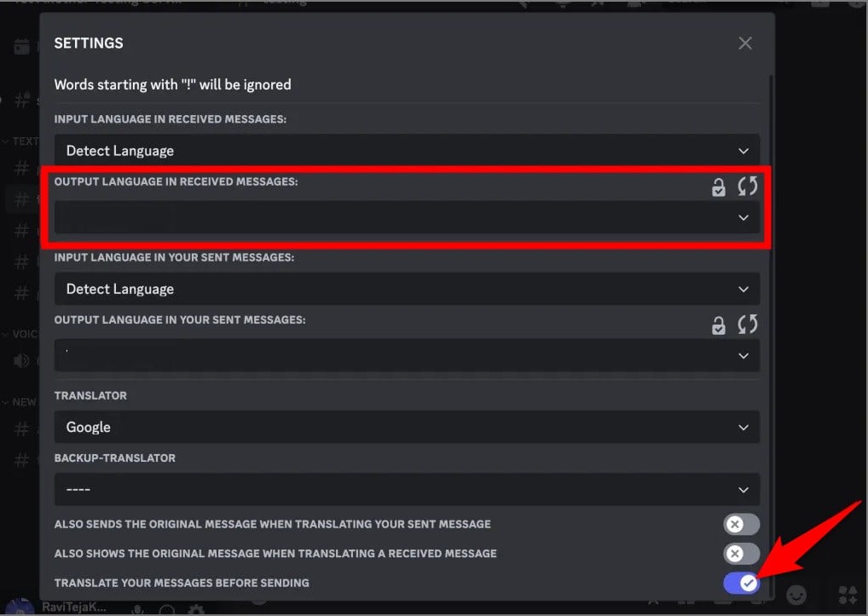
Task: Expand the Backup-Translator dropdown
Action: pos(407,490)
